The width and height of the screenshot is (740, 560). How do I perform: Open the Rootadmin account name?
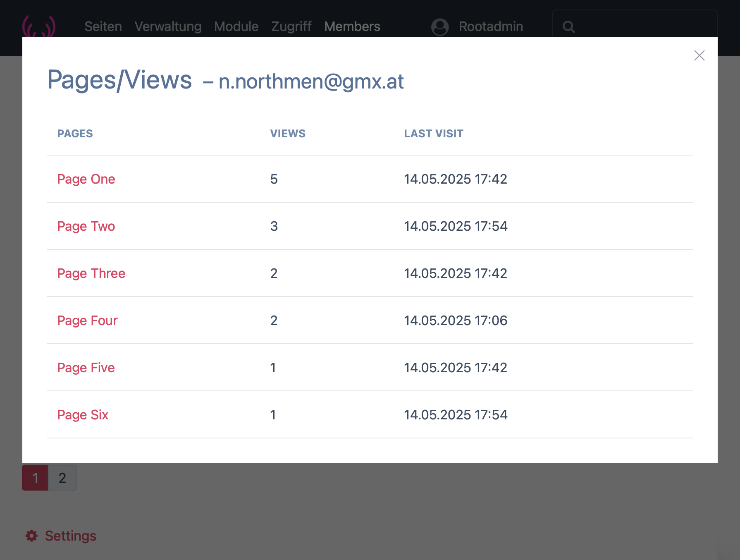point(491,26)
